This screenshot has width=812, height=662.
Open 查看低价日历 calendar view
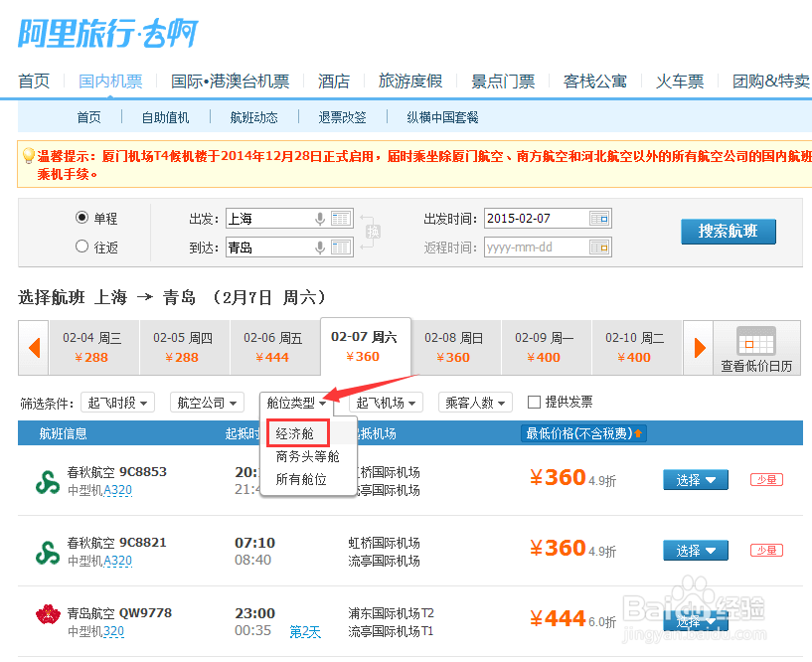coord(756,348)
